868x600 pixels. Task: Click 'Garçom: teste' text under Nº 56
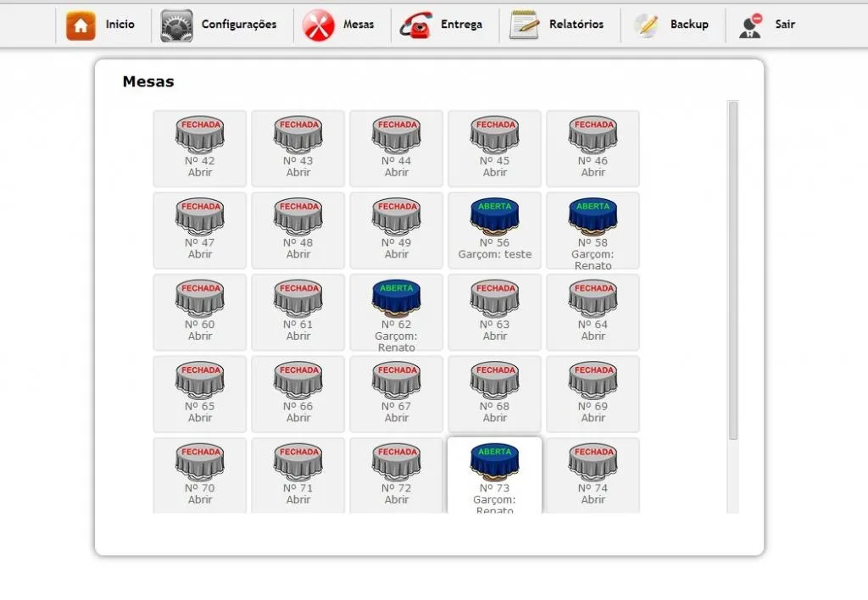[x=494, y=254]
